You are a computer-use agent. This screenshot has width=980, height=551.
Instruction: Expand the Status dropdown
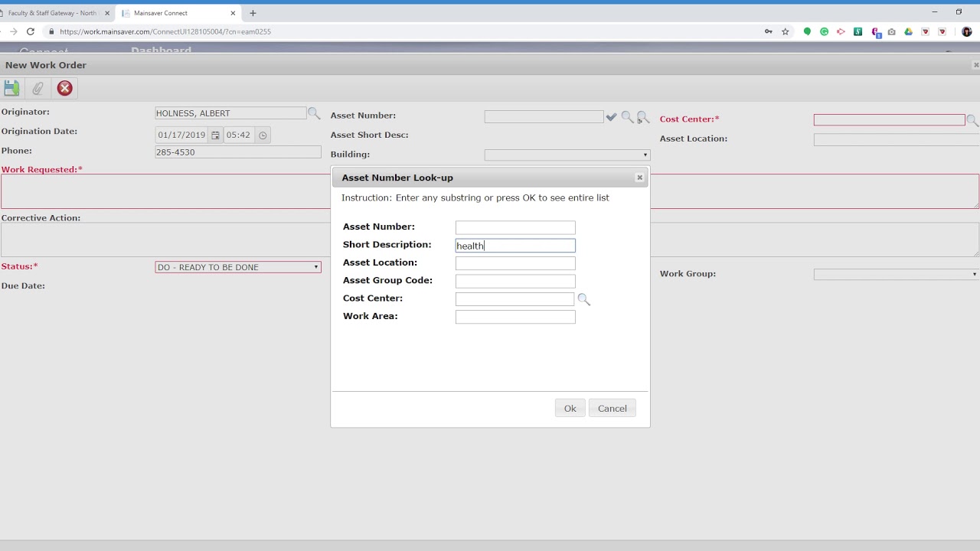click(237, 267)
